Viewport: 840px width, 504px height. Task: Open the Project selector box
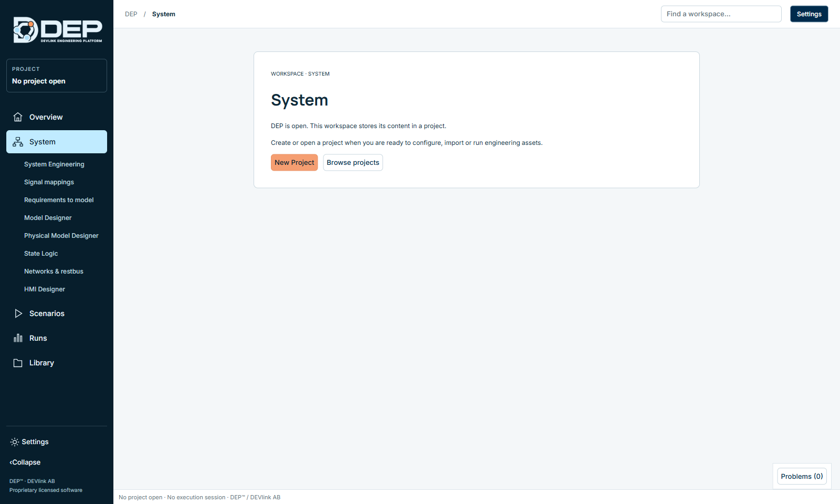click(x=57, y=76)
